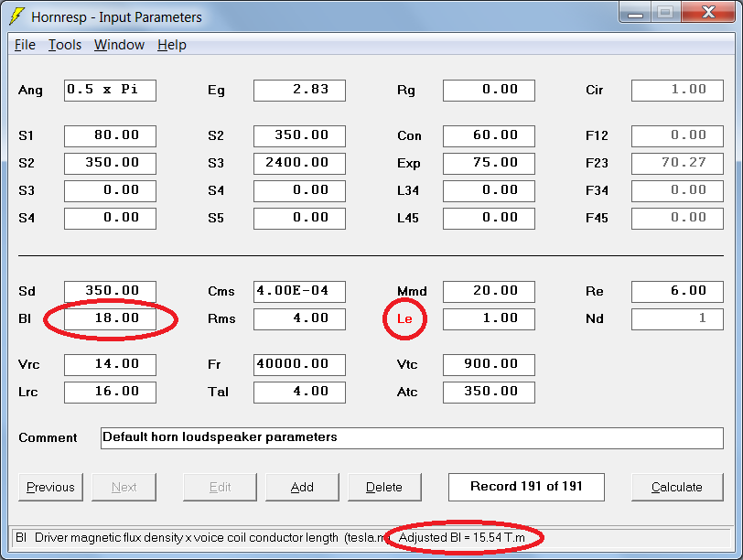Click the Bl field showing 18.00
Screen dimensions: 743x560
[x=110, y=318]
